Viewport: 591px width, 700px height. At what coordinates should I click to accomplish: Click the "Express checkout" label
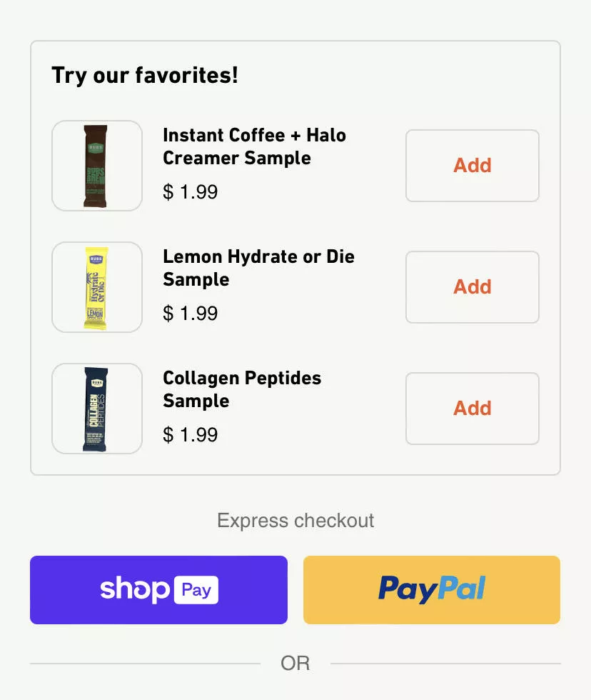click(295, 521)
